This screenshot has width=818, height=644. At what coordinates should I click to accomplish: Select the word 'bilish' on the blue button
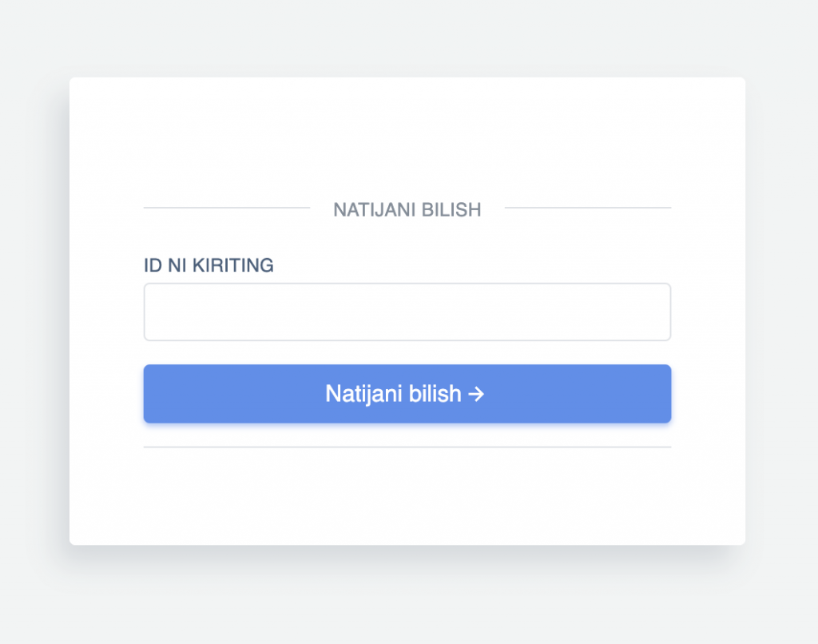435,393
